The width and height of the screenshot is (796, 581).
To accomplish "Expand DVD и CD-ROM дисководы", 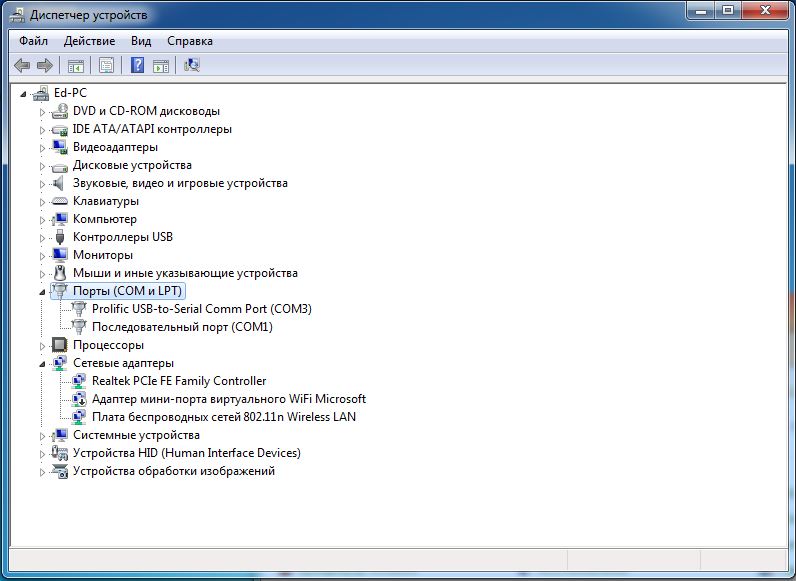I will point(43,112).
